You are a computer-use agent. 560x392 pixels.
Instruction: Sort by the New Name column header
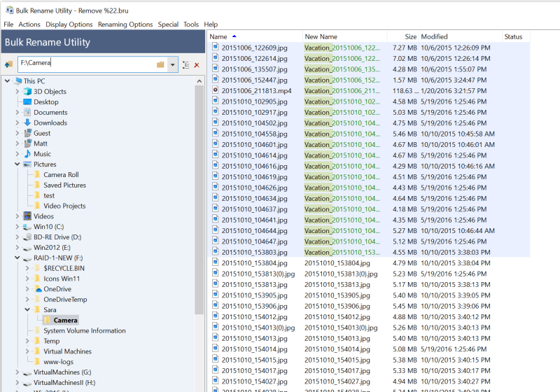point(344,36)
